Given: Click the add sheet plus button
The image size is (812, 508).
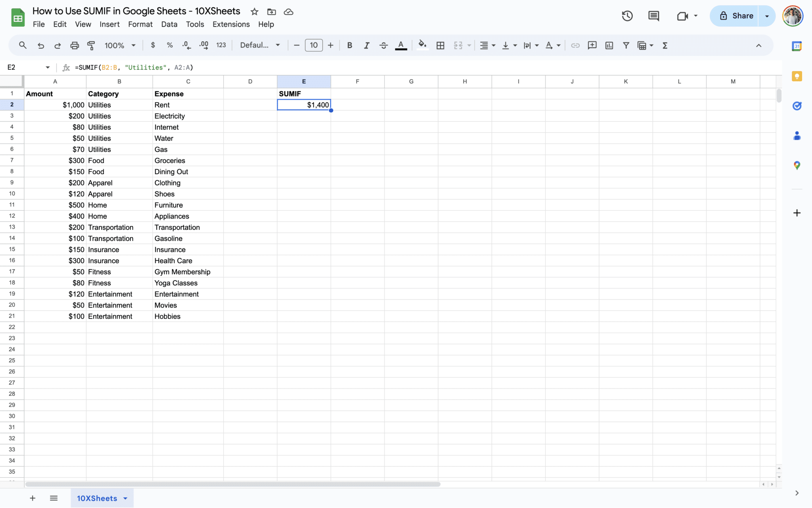Looking at the screenshot, I should coord(33,498).
